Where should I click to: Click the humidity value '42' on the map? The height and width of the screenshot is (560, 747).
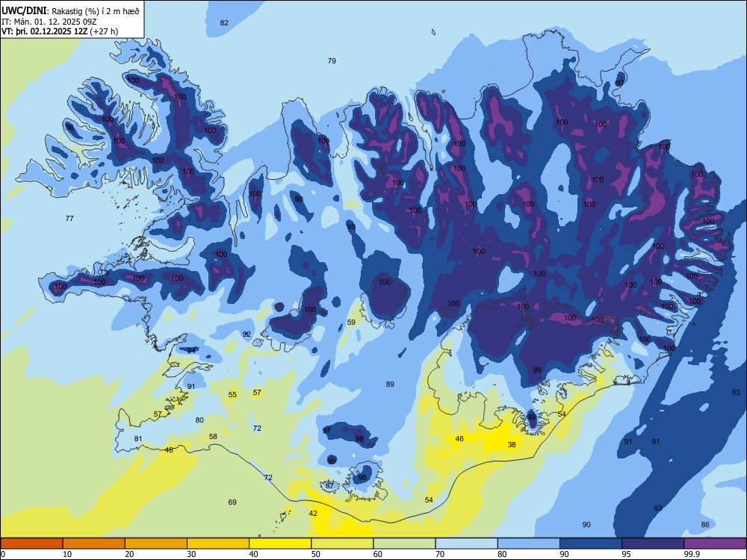pos(313,514)
